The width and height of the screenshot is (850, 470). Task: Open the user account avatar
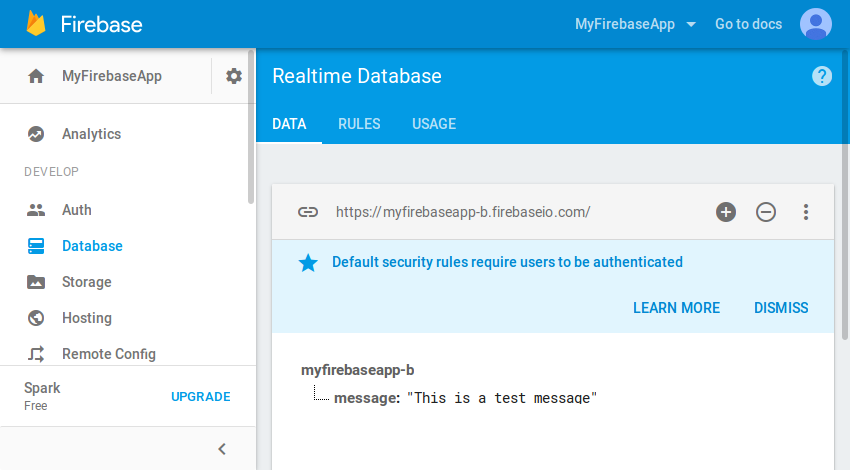(816, 24)
